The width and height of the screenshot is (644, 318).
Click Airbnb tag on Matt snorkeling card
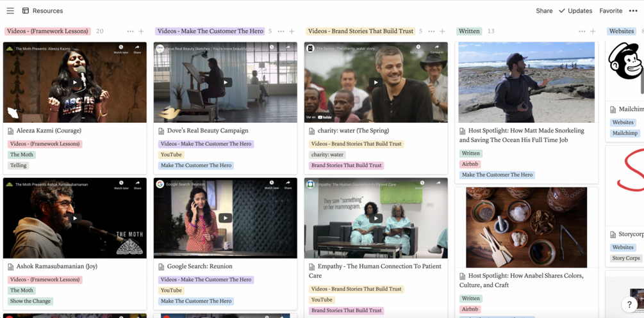(x=470, y=164)
